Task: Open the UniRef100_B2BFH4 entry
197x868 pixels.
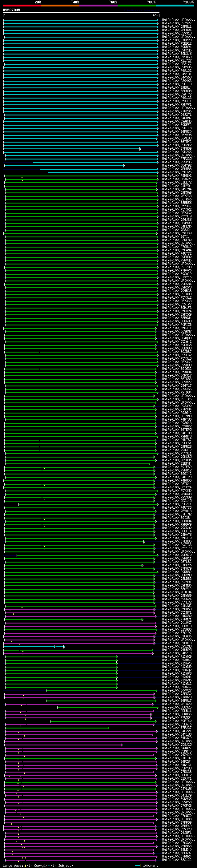Action: click(x=177, y=464)
